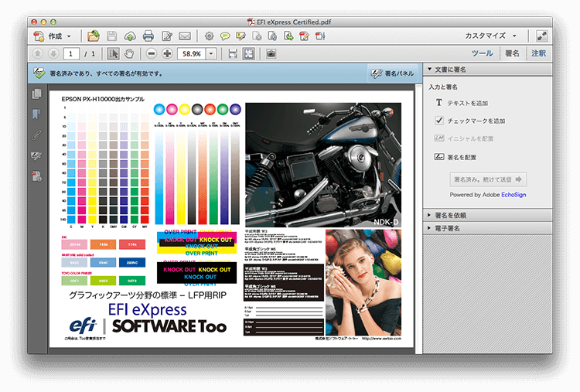Image resolution: width=580 pixels, height=392 pixels.
Task: Send by email envelope icon
Action: coord(185,36)
